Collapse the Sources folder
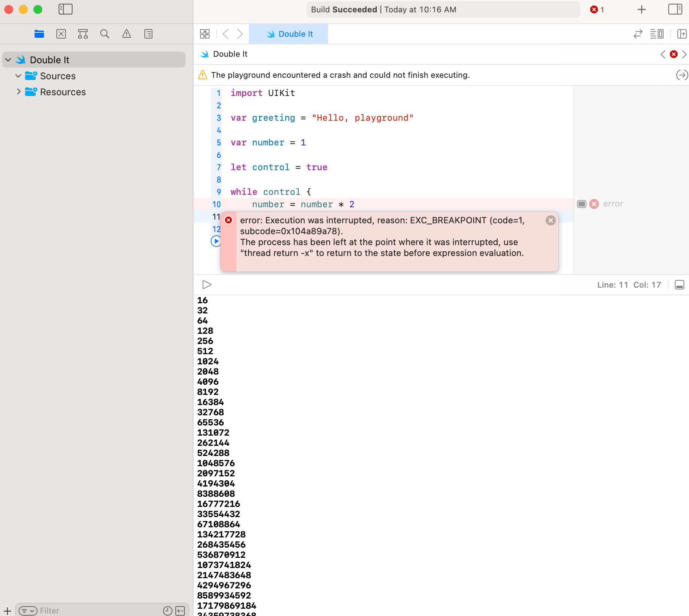The height and width of the screenshot is (616, 689). pos(19,76)
